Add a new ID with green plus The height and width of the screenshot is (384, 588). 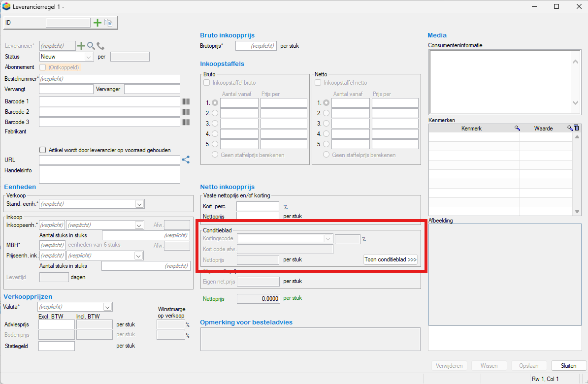point(98,23)
